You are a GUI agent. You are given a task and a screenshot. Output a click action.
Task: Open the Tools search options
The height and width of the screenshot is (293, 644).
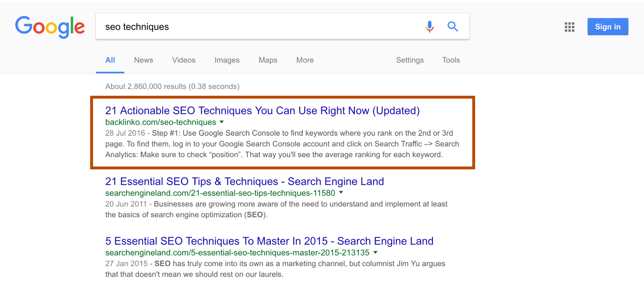[451, 60]
